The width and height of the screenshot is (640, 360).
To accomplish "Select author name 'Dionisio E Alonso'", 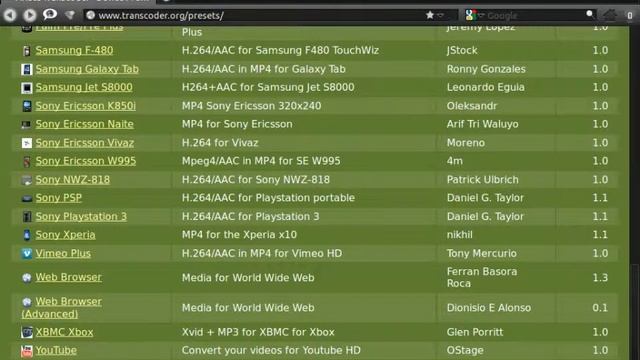I will (489, 308).
